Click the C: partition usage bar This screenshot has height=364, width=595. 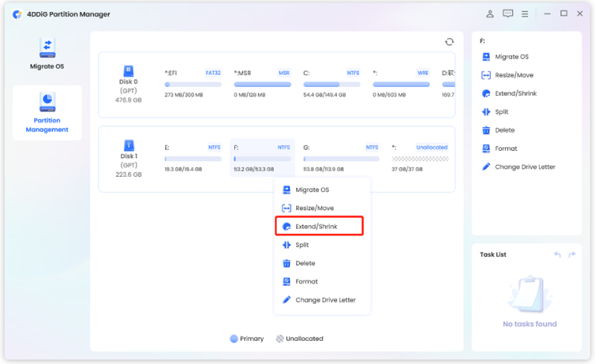click(x=332, y=85)
